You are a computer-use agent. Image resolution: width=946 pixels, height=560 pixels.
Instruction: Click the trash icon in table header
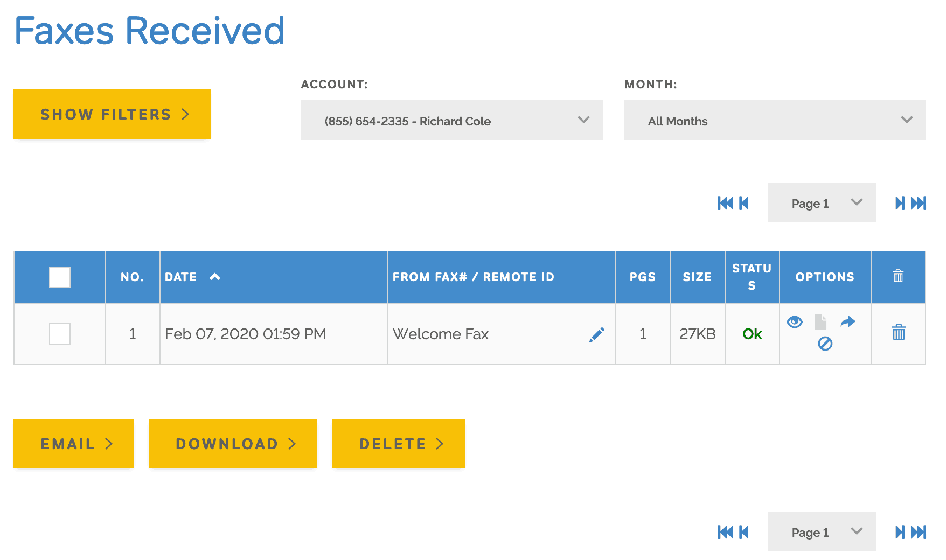coord(898,276)
